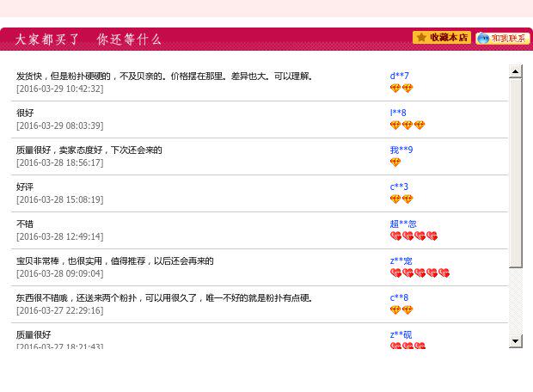Click the single diamond icon under 我**9
Screen dimensions: 533x392
(x=395, y=162)
